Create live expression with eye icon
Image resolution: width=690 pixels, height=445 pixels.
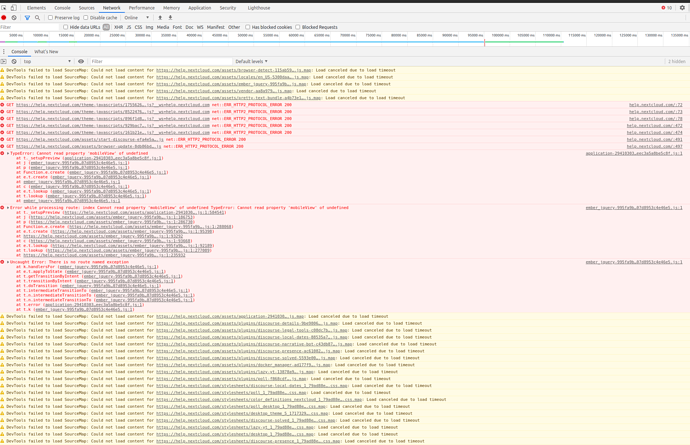pos(81,62)
